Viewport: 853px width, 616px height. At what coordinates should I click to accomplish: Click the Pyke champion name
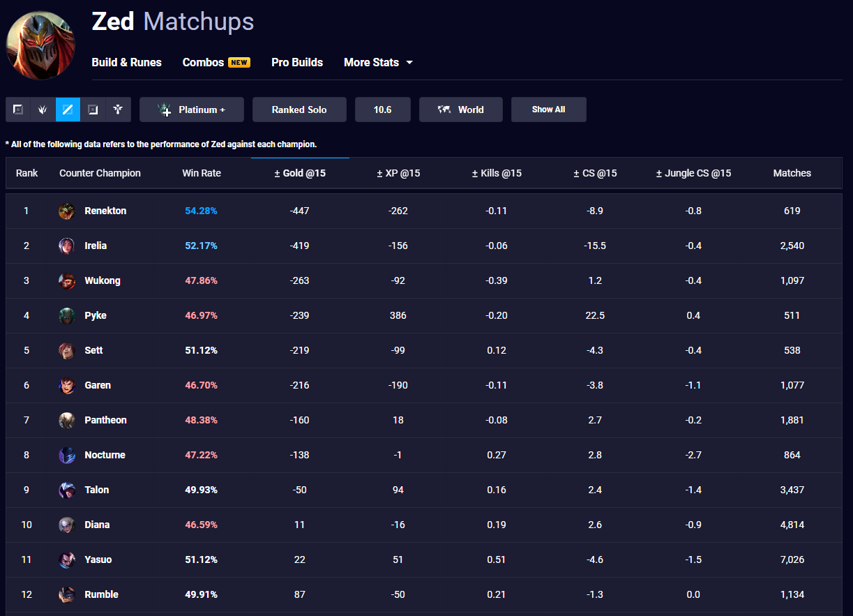[x=96, y=315]
